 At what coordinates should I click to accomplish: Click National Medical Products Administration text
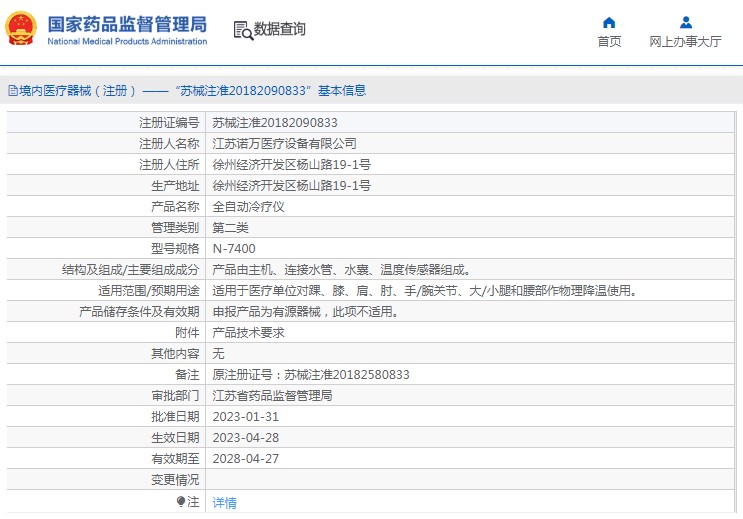pos(127,42)
